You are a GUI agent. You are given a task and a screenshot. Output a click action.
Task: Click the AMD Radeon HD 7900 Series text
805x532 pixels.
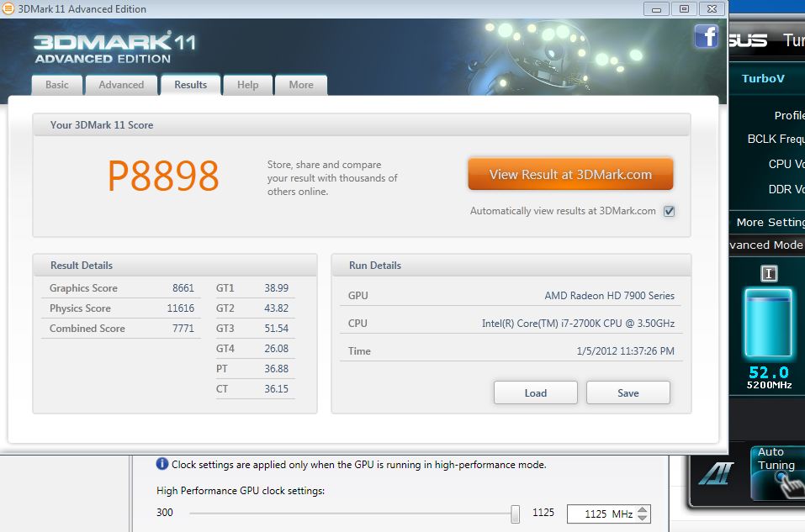(x=609, y=296)
